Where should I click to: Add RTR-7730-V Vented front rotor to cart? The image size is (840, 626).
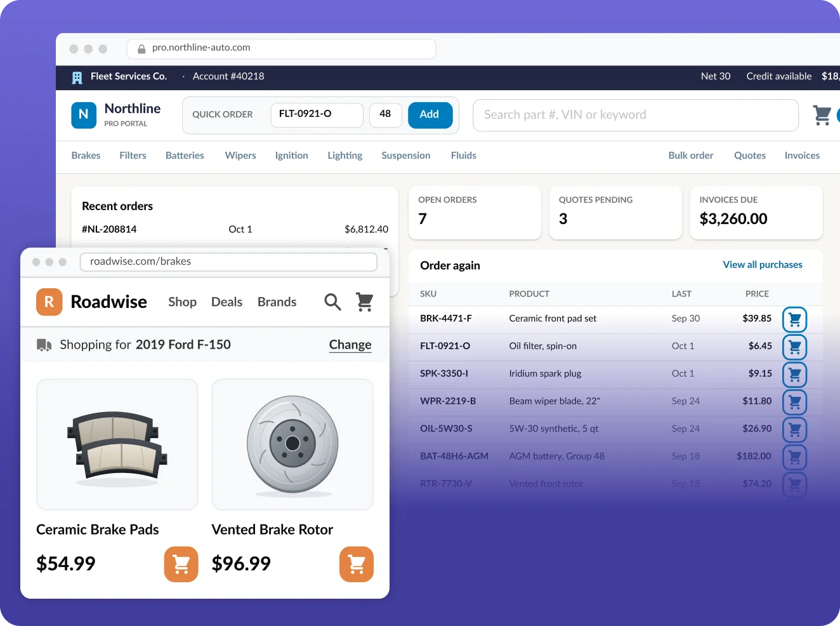[x=794, y=484]
